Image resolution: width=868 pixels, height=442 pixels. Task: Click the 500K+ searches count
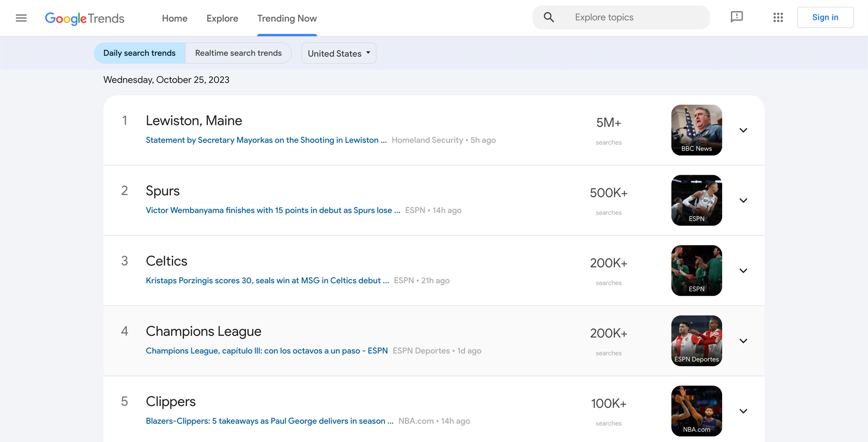pyautogui.click(x=608, y=193)
